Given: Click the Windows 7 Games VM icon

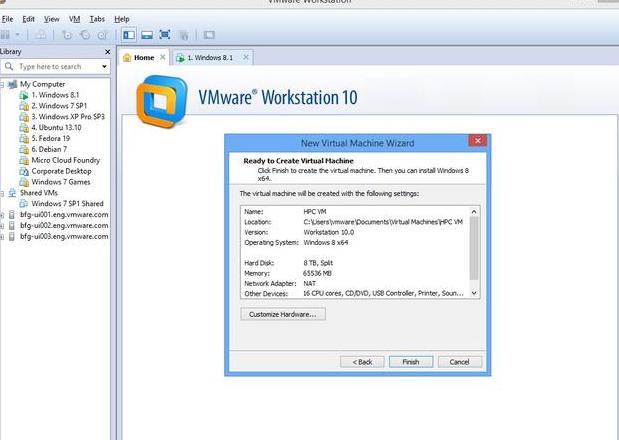Looking at the screenshot, I should coord(24,182).
